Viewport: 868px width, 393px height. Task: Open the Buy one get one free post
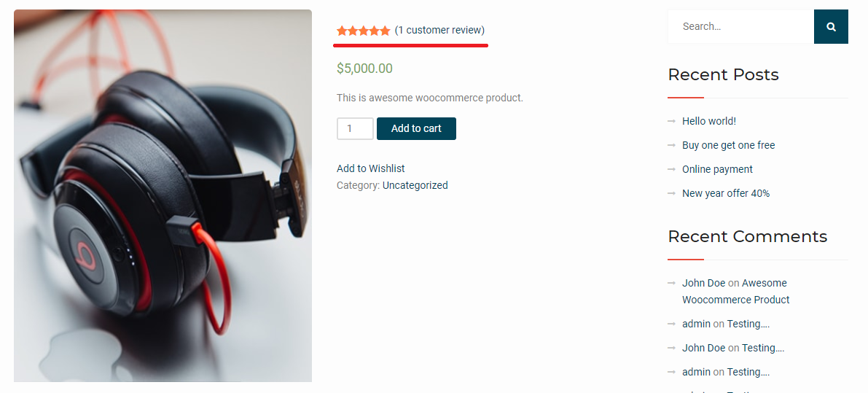(729, 145)
